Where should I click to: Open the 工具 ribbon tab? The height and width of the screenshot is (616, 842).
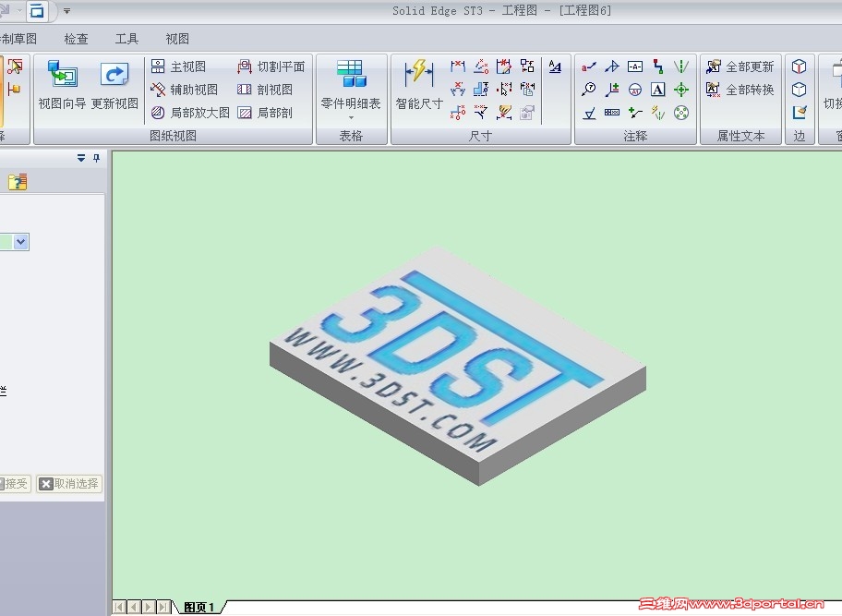click(x=126, y=39)
